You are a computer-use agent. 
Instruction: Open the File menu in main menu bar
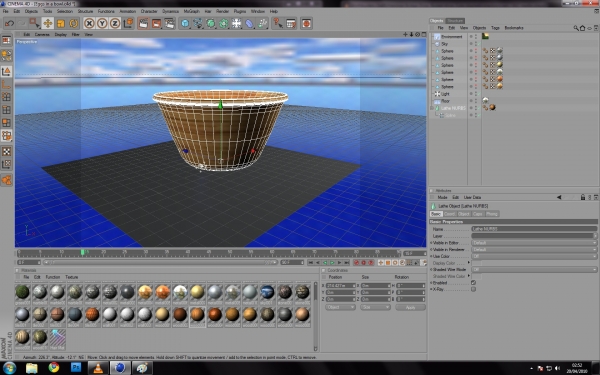[5, 11]
